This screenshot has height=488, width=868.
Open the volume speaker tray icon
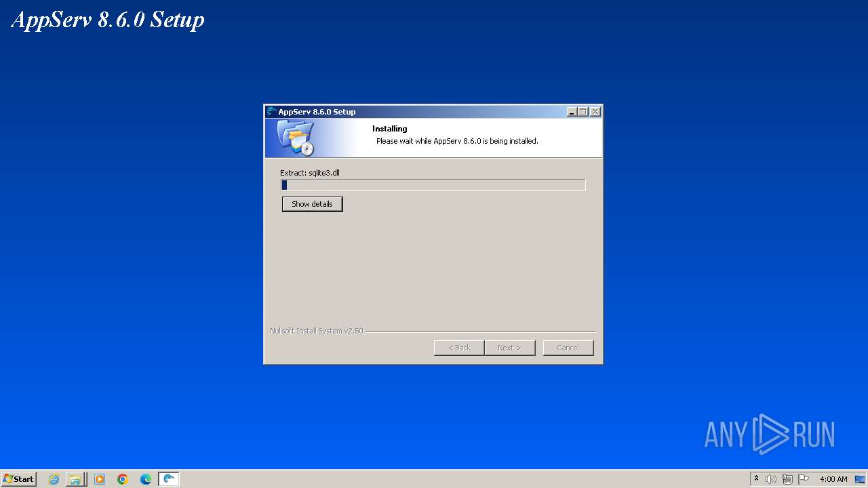[771, 479]
